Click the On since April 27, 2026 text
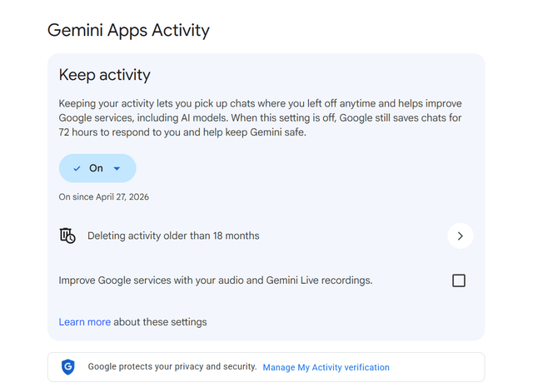The height and width of the screenshot is (392, 533). click(x=103, y=197)
